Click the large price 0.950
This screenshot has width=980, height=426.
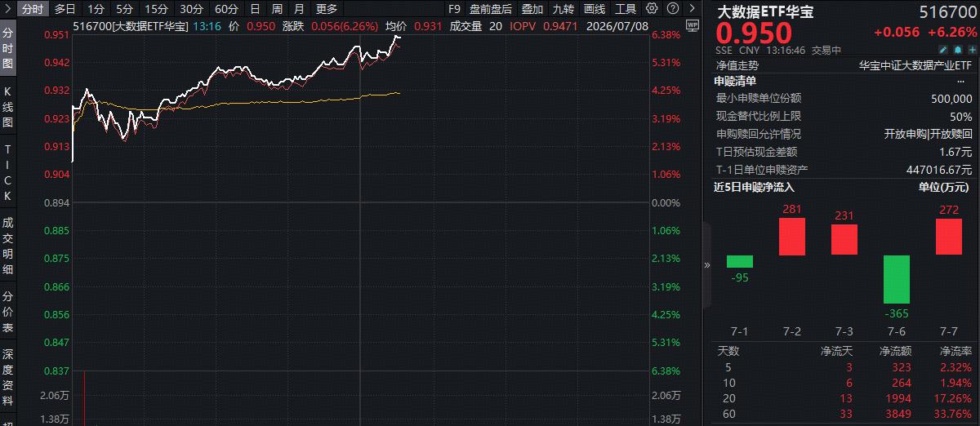point(754,33)
